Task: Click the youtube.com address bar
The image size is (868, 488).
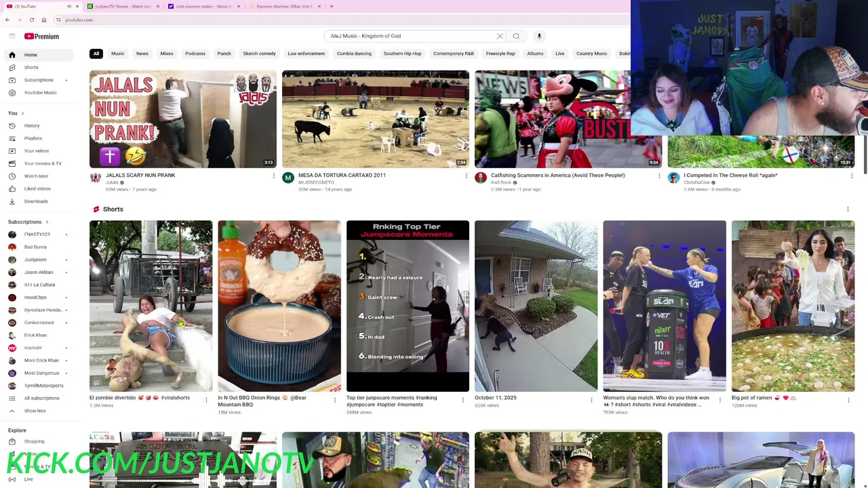Action: click(339, 20)
